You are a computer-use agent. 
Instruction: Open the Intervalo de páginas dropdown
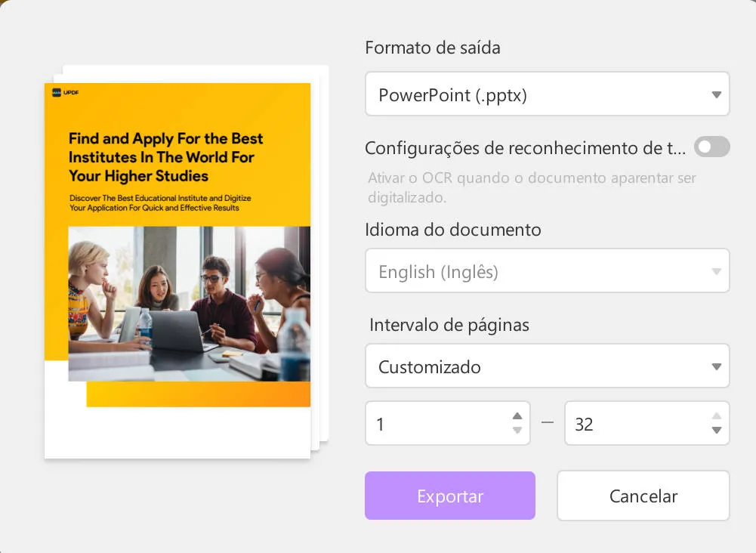tap(547, 366)
